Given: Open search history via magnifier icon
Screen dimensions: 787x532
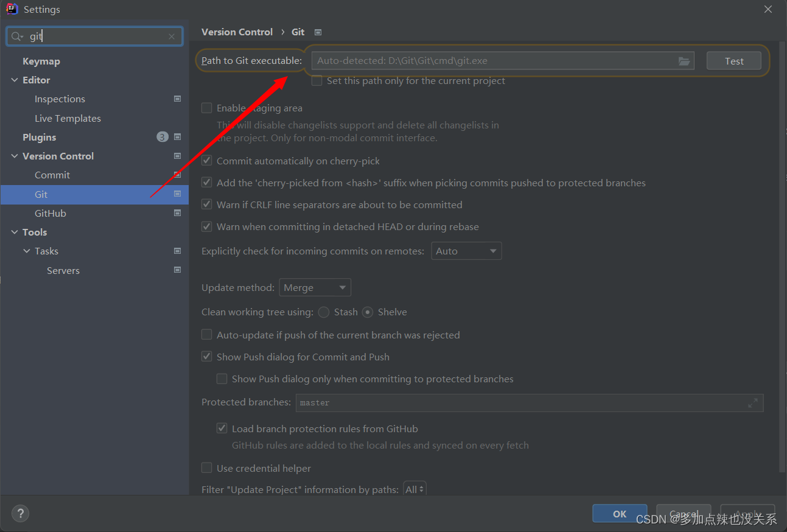Looking at the screenshot, I should point(18,37).
